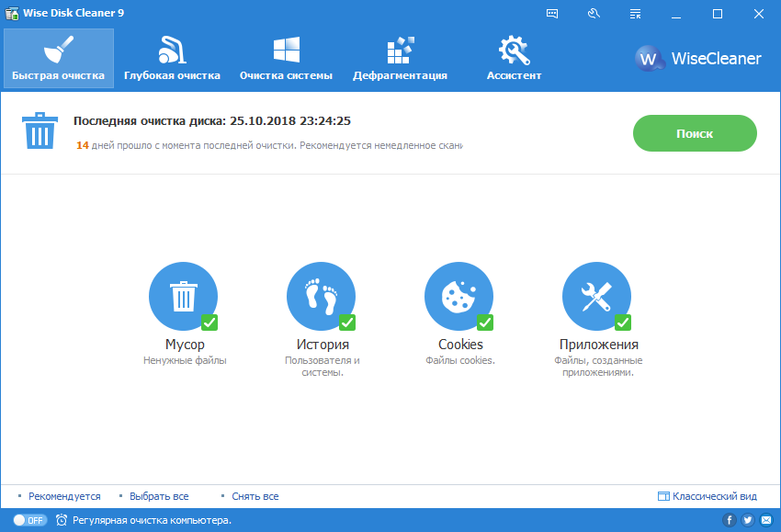Toggle the OFF scheduled cleaning switch
This screenshot has height=532, width=781.
coord(30,520)
